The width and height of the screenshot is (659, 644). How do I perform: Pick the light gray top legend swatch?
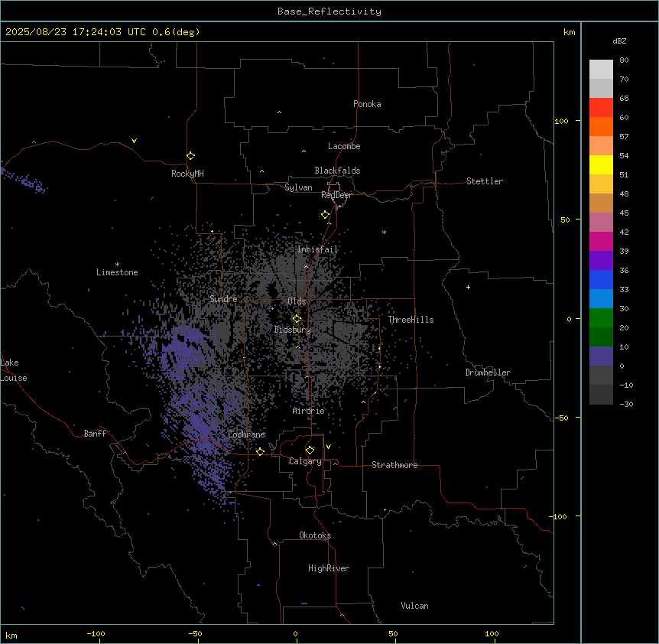coord(601,69)
